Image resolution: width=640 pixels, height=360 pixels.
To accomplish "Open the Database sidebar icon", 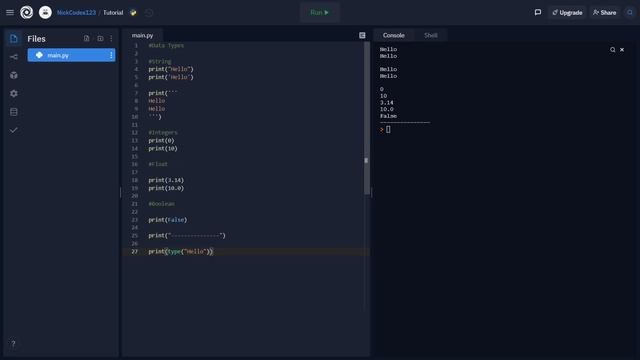I will [14, 112].
